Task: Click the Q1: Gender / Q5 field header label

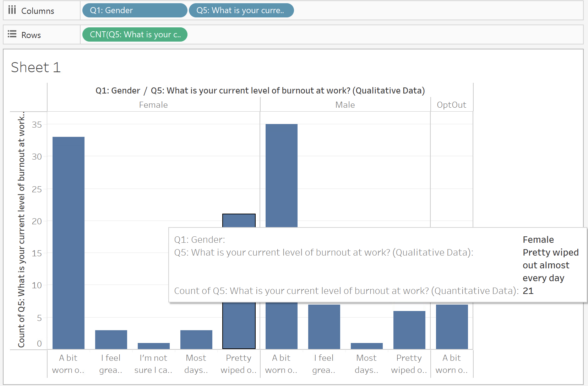Action: pos(260,91)
